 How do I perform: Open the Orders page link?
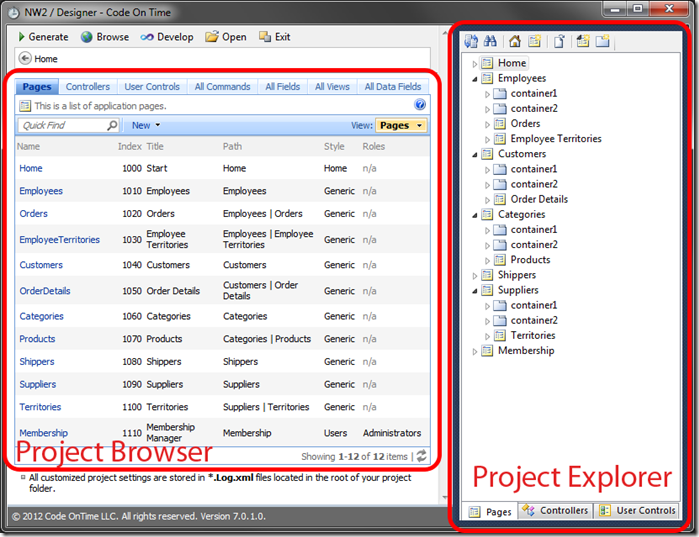[33, 214]
